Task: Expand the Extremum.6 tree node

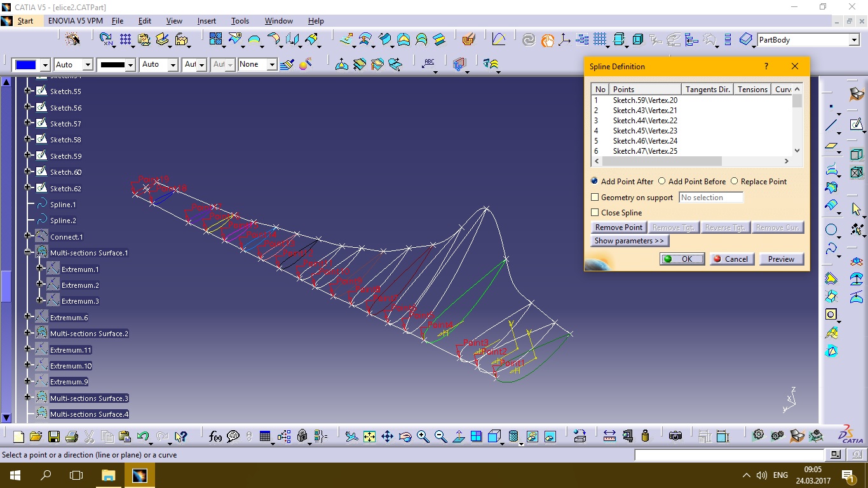Action: tap(28, 317)
